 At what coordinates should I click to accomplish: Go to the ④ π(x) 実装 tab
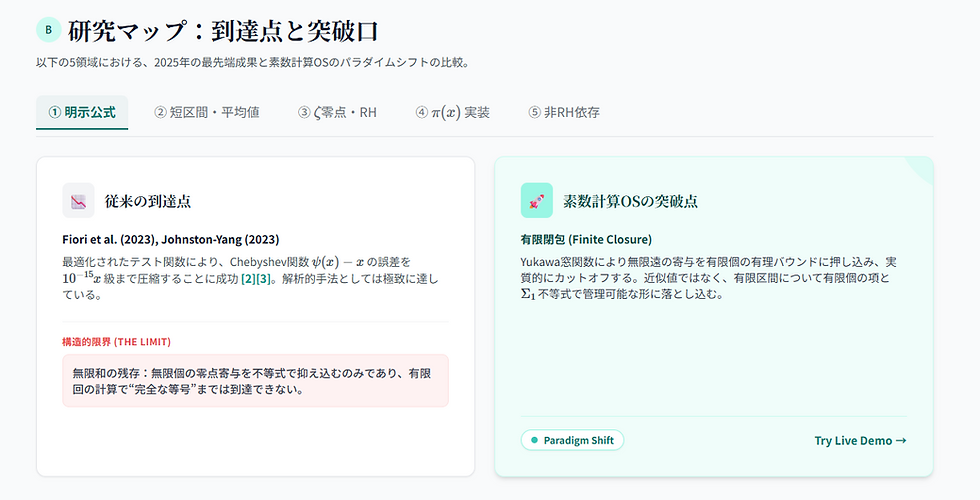coord(452,112)
